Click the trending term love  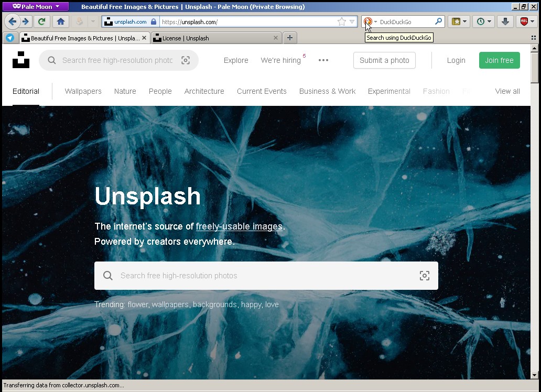tap(272, 304)
